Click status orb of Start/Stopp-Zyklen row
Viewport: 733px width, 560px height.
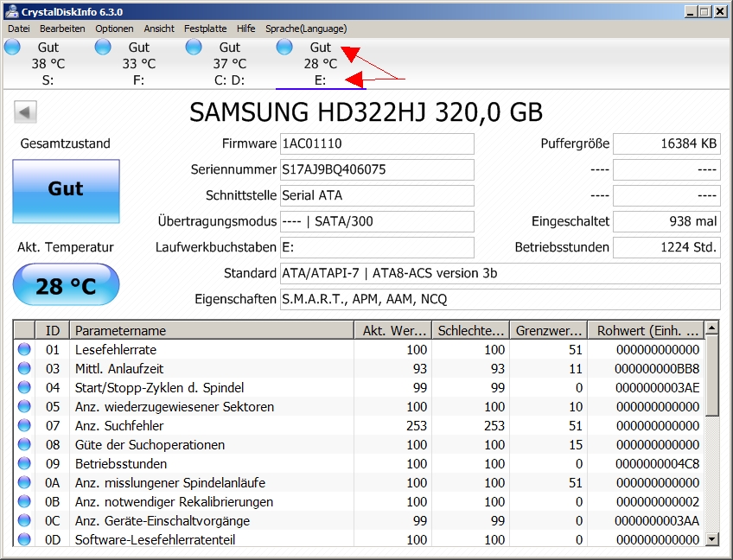pyautogui.click(x=24, y=387)
